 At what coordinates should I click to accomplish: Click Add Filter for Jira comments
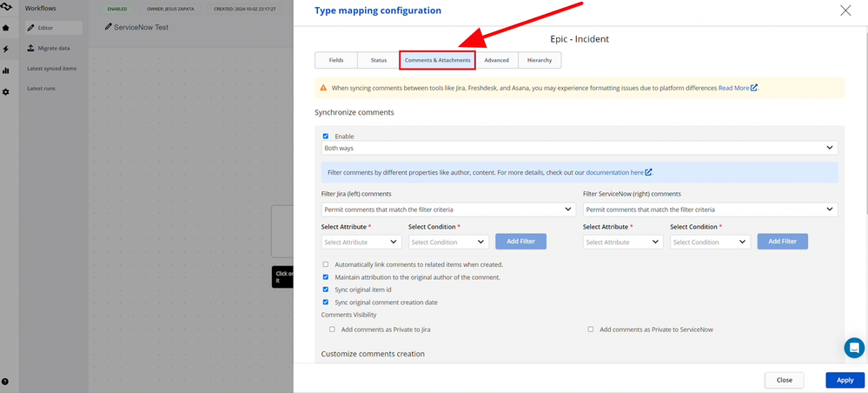[x=521, y=241]
